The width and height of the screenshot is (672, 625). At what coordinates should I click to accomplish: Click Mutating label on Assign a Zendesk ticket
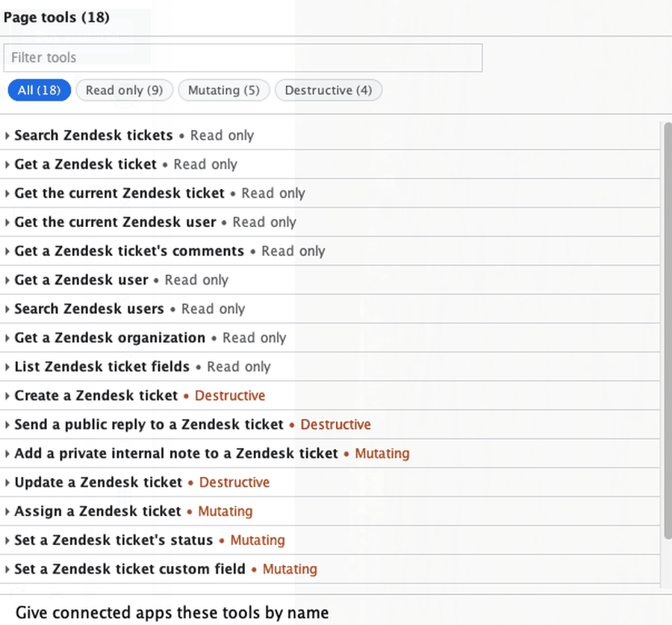click(225, 511)
